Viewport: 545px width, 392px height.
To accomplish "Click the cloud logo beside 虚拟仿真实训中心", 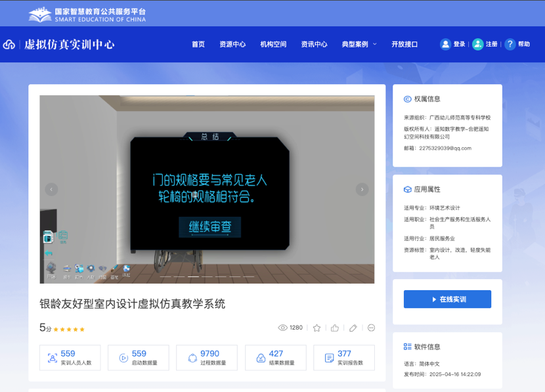I will pyautogui.click(x=9, y=45).
